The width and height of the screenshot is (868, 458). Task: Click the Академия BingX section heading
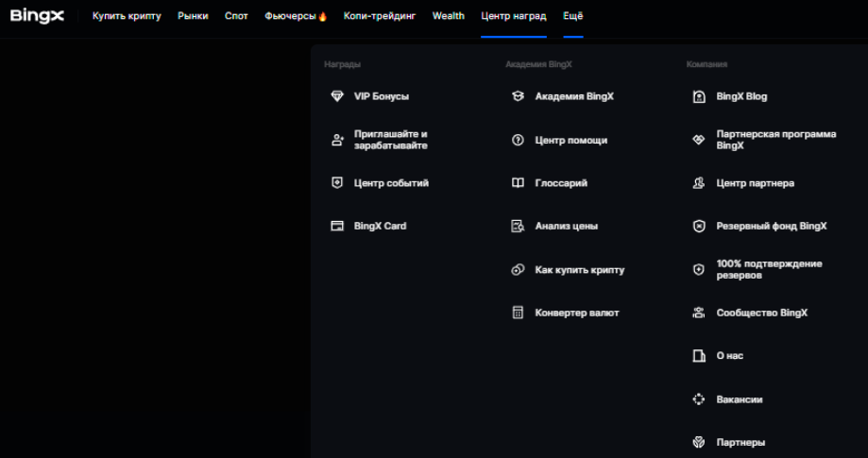pyautogui.click(x=538, y=65)
